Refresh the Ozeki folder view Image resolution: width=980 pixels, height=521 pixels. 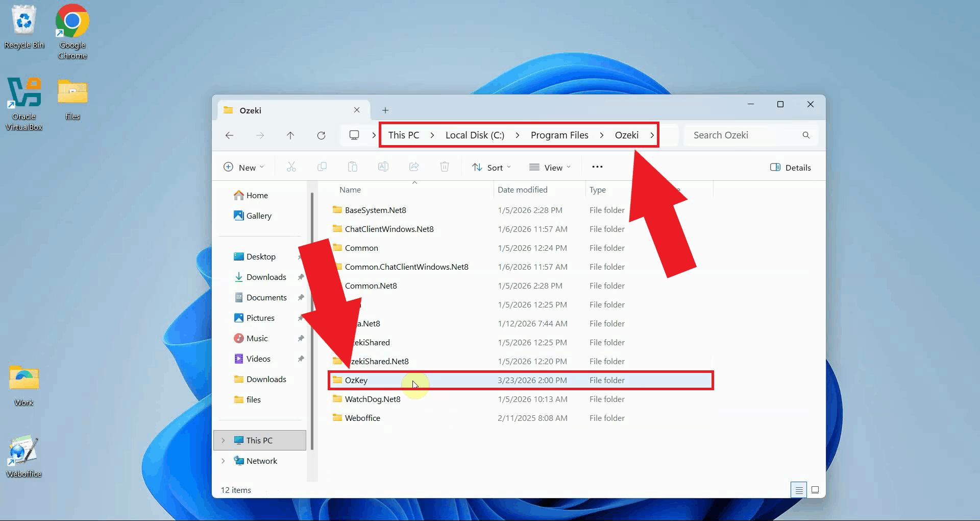pyautogui.click(x=322, y=135)
